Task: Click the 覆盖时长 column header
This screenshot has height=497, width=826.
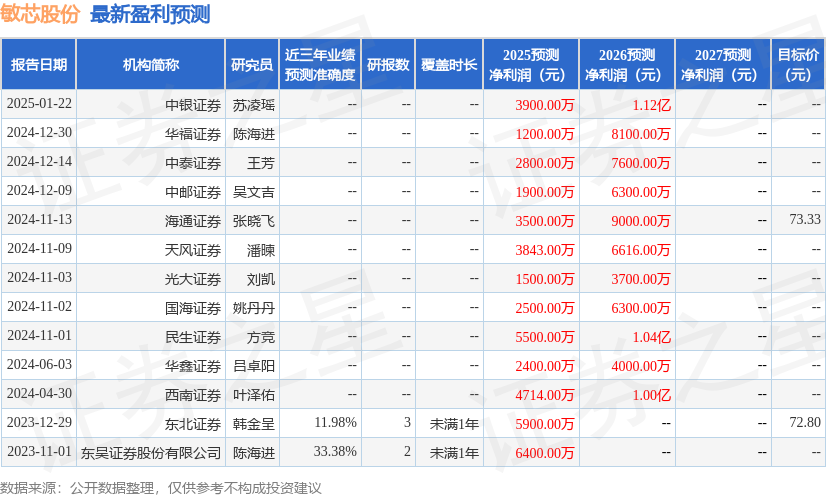Action: (x=449, y=64)
